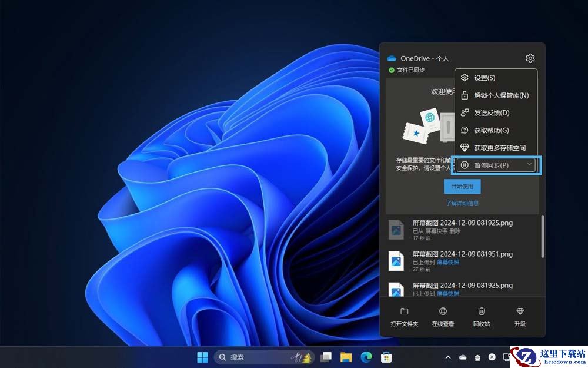The width and height of the screenshot is (588, 368).
Task: Choose 发送反馈(D) in the menu
Action: pos(496,112)
